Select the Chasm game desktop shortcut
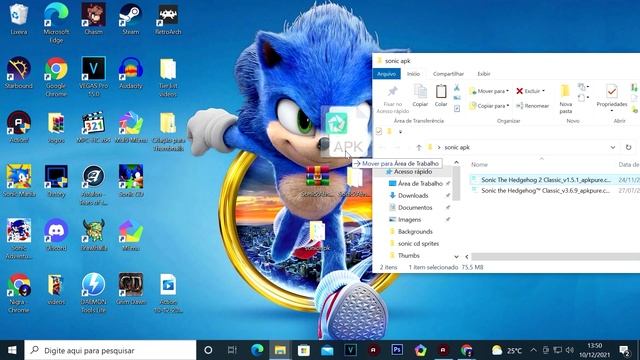 pos(93,18)
